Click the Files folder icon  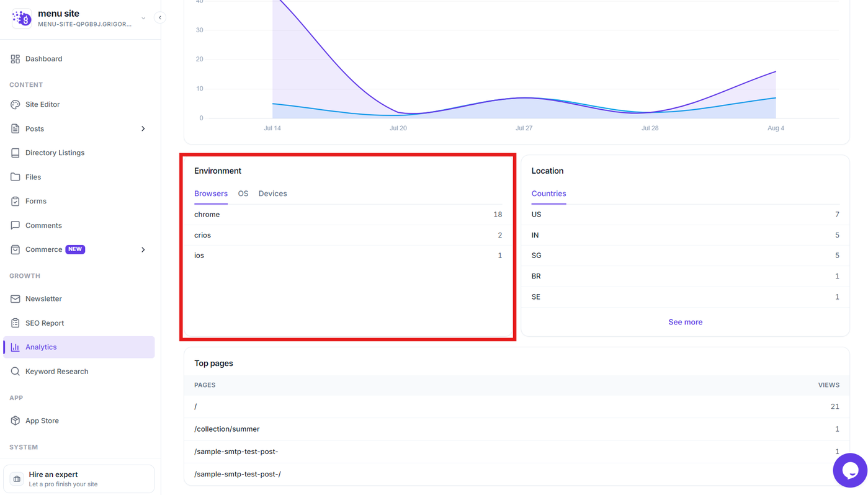pos(16,177)
